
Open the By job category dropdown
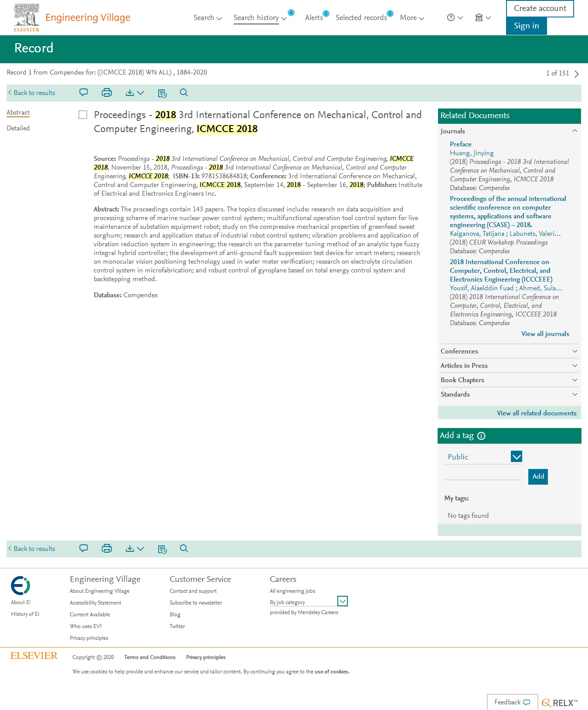pos(309,601)
